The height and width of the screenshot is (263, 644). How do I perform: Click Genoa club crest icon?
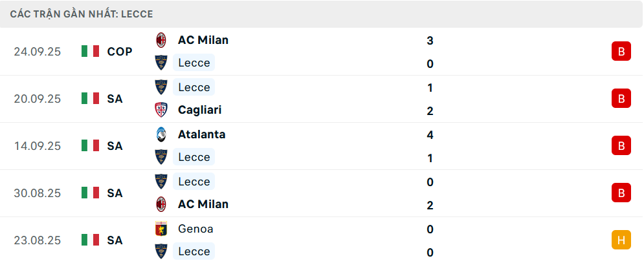(161, 229)
